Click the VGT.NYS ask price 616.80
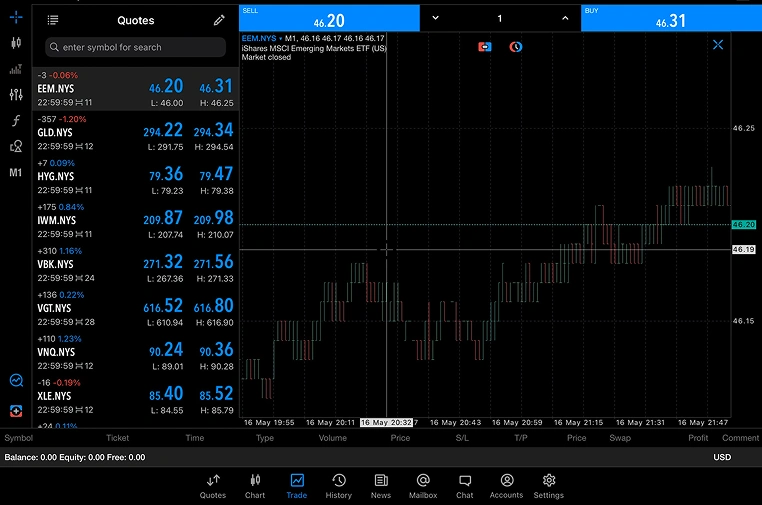762x505 pixels. point(213,306)
